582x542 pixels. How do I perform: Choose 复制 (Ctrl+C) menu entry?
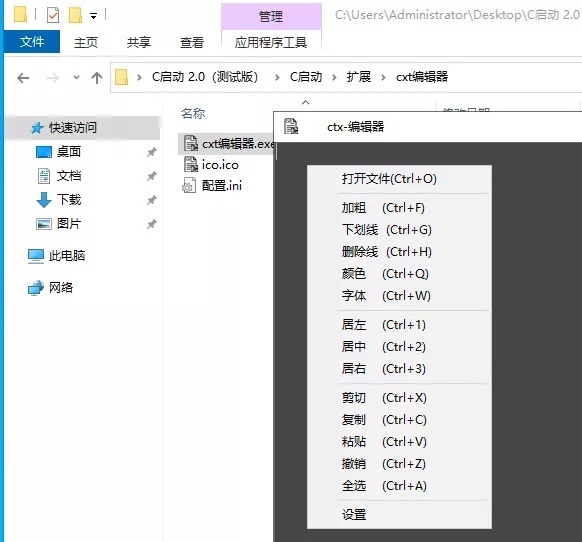(x=399, y=420)
